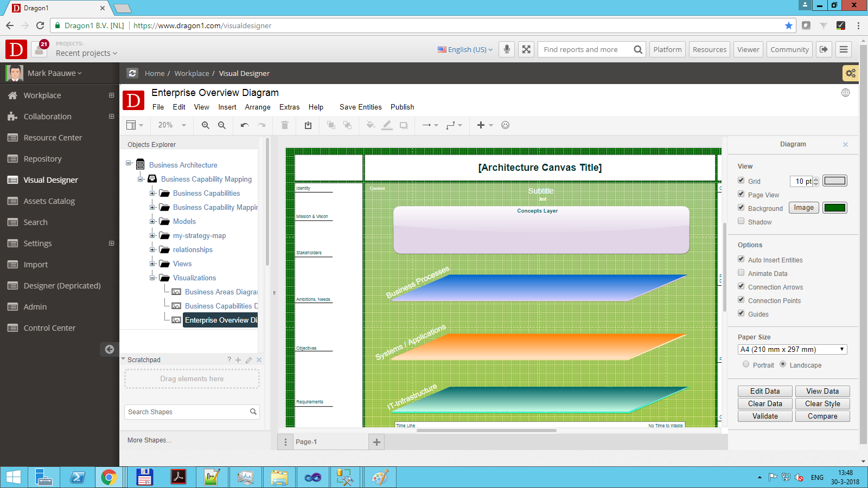The image size is (868, 488).
Task: Enable the Animate Data checkbox
Action: [x=741, y=273]
